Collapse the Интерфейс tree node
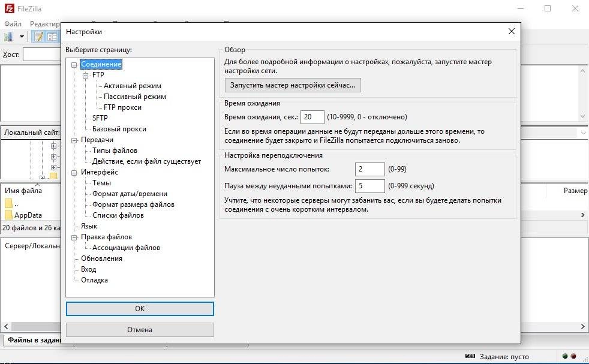589x364 pixels. (x=74, y=173)
